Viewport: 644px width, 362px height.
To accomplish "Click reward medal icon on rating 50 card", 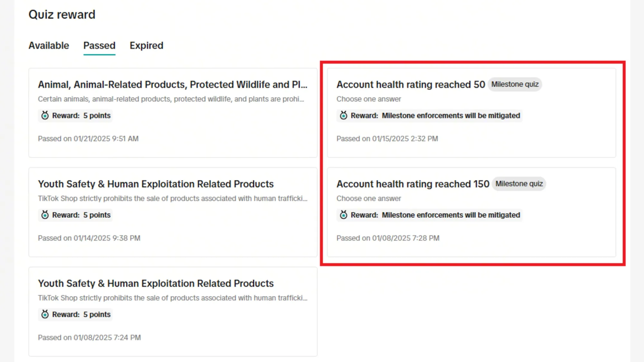I will 344,115.
